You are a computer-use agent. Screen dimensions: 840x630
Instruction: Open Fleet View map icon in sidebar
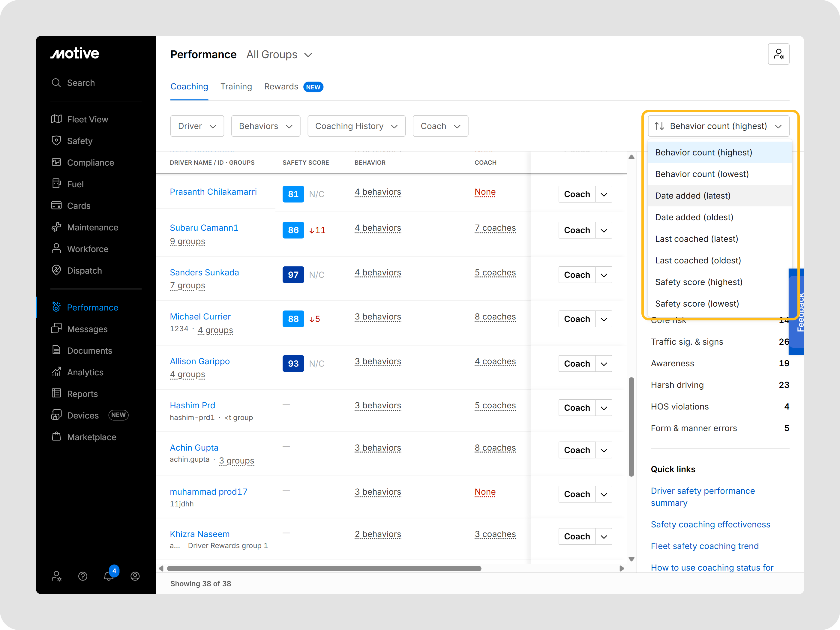[56, 119]
